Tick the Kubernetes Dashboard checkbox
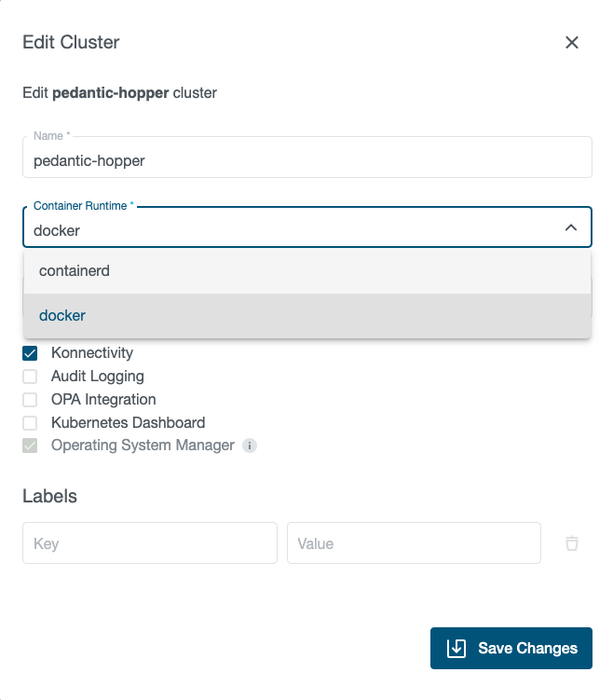The image size is (613, 700). 30,423
